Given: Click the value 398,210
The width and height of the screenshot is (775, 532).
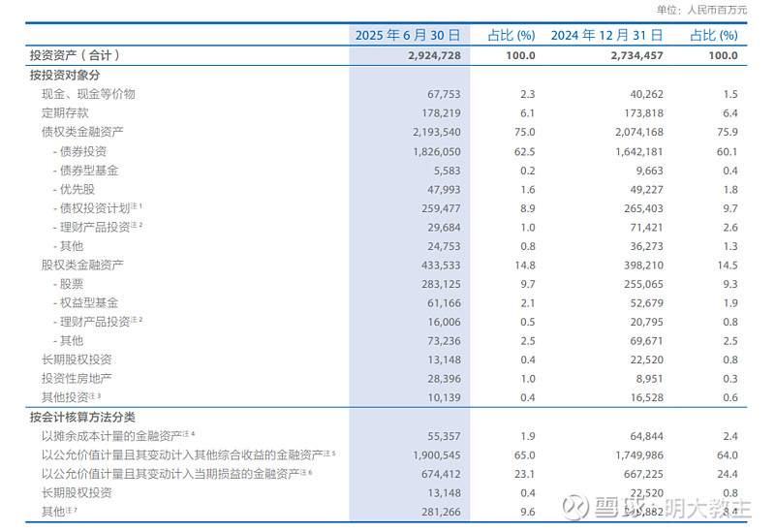Looking at the screenshot, I should [643, 265].
